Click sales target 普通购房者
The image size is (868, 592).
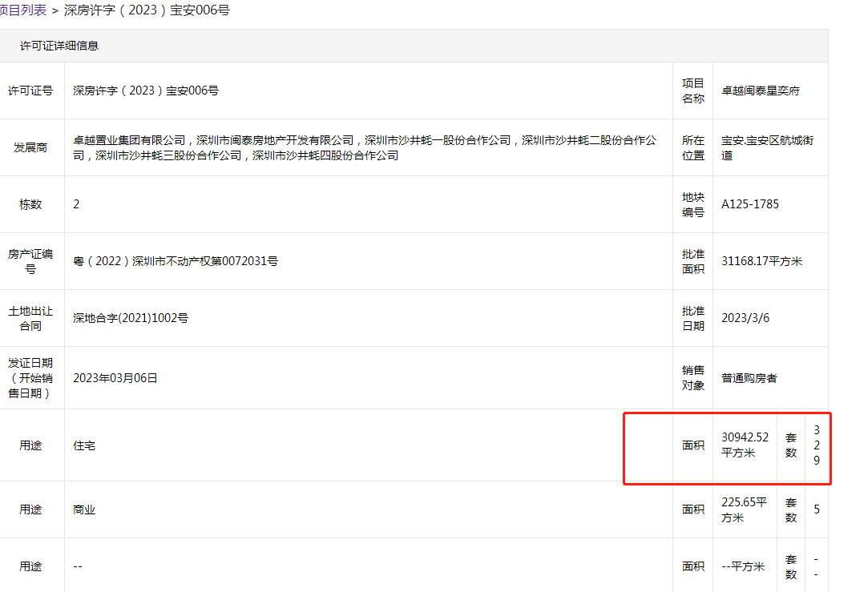749,378
